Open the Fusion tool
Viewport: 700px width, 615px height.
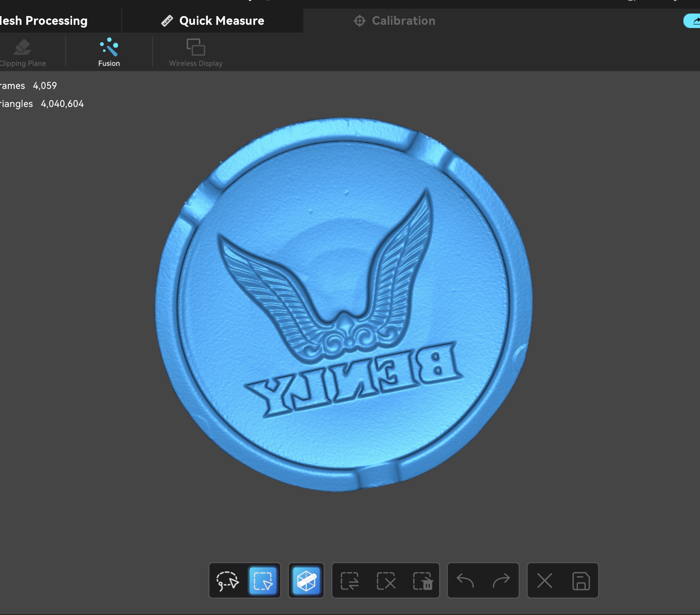[x=109, y=52]
